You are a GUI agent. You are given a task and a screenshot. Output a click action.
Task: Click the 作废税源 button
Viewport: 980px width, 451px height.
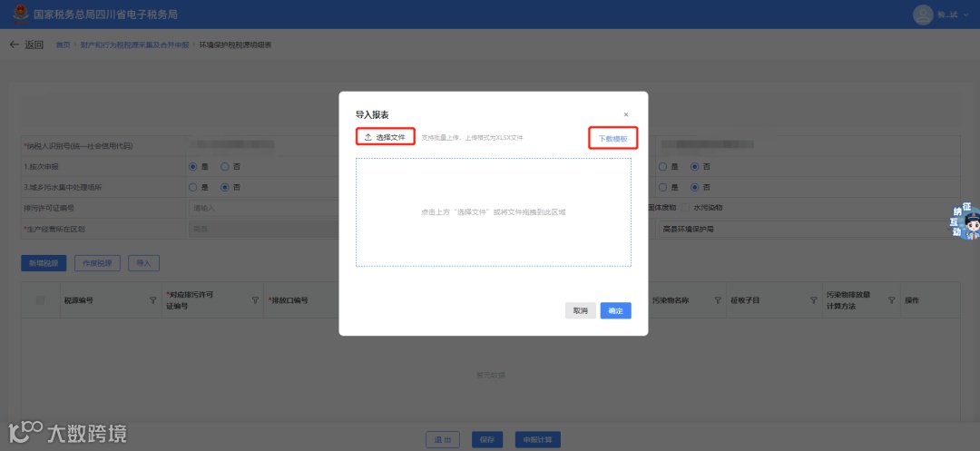point(97,263)
